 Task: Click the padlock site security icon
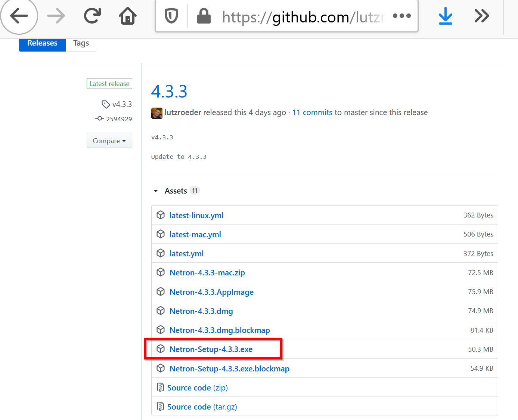204,16
